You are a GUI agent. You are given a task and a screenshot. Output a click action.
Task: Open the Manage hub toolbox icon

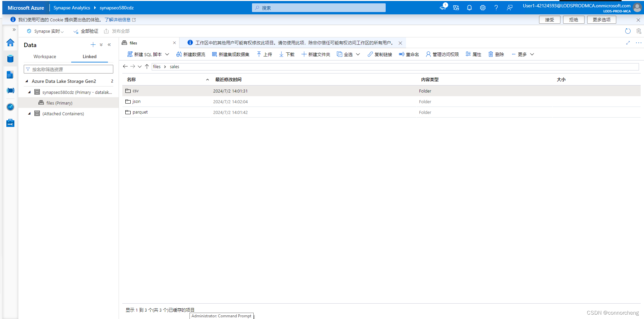coord(10,123)
